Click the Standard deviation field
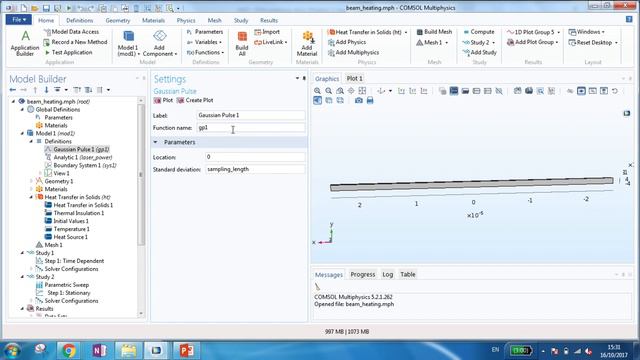640x360 pixels. pos(255,169)
